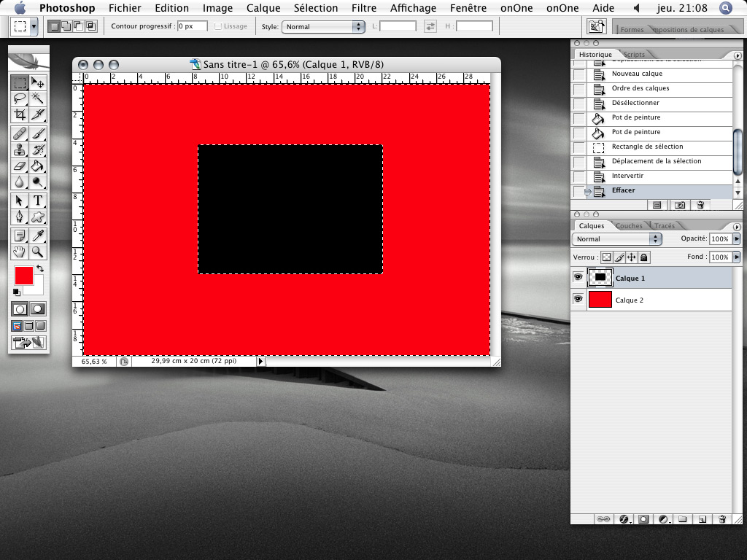The image size is (747, 560).
Task: Switch to the Tracés tab
Action: [x=665, y=226]
